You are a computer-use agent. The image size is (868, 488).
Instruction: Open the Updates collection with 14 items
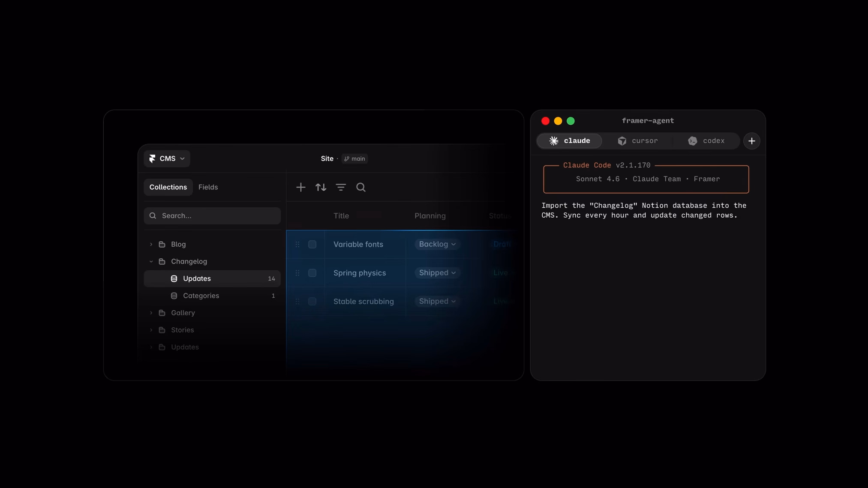(x=212, y=278)
